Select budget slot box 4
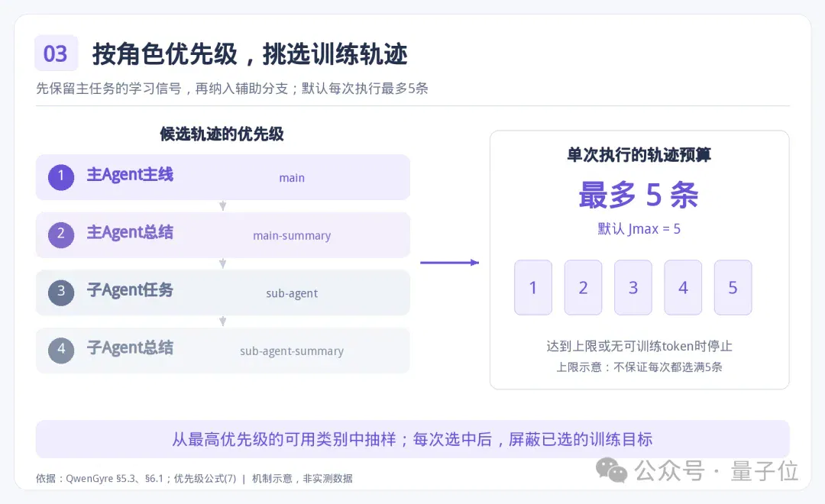Viewport: 825px width, 504px height. point(683,287)
